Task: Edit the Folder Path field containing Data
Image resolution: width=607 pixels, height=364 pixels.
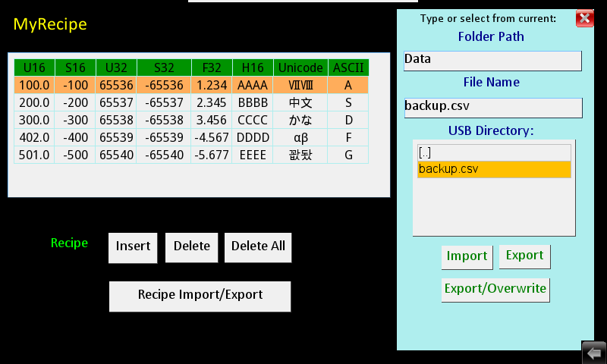Action: point(492,61)
